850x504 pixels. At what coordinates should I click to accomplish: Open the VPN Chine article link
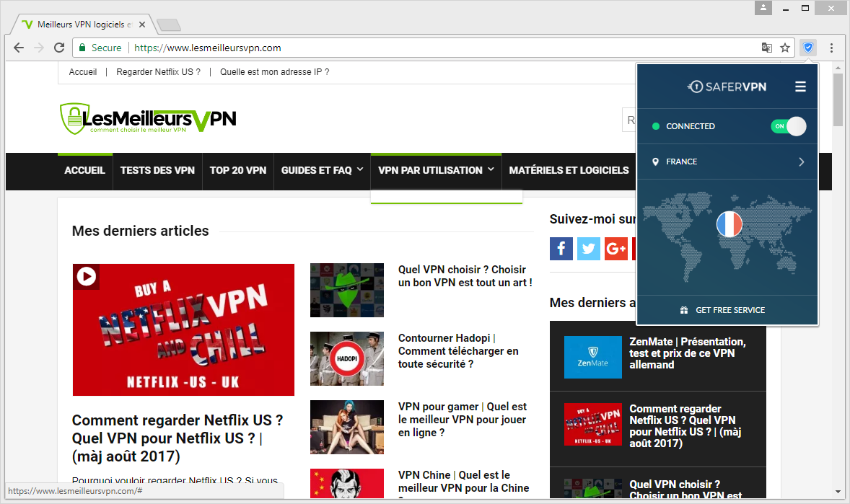click(463, 481)
